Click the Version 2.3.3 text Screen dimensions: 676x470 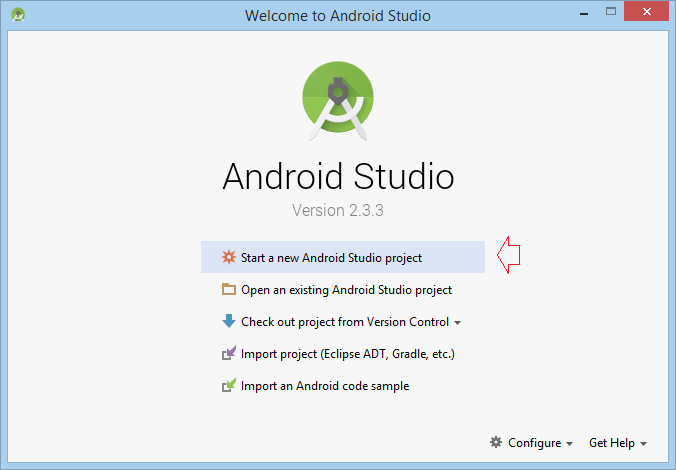[338, 210]
